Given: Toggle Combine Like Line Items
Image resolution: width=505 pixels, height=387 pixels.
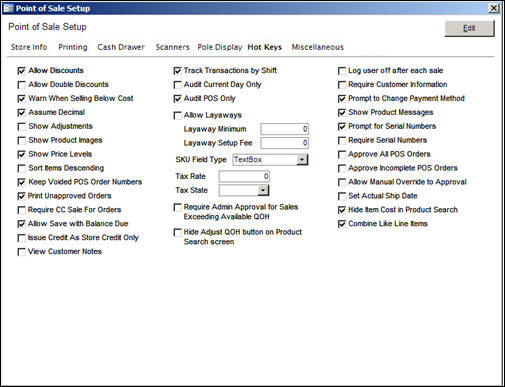Looking at the screenshot, I should [342, 224].
